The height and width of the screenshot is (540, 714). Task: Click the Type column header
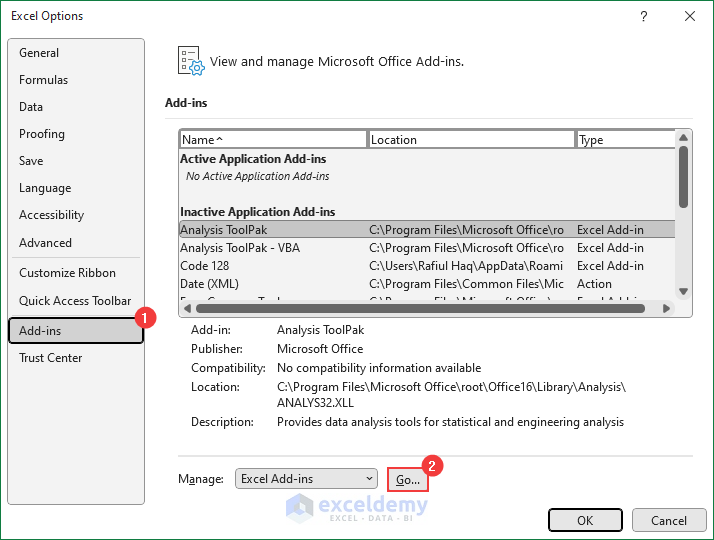[x=624, y=140]
